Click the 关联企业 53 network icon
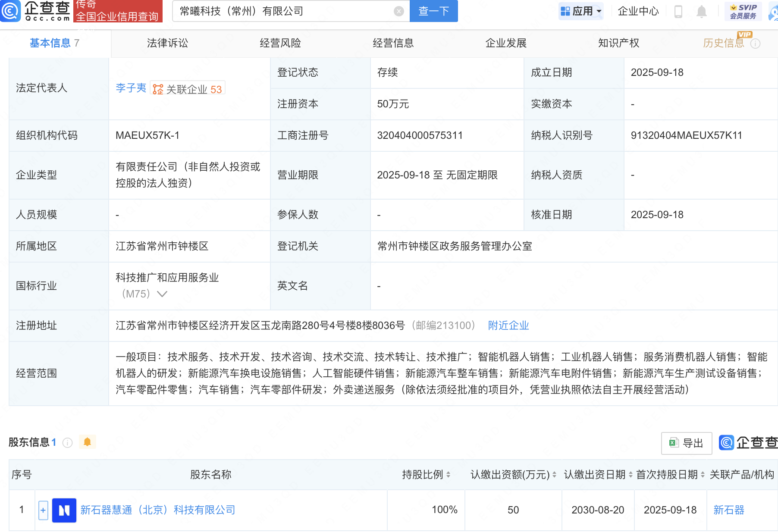Screen dimensions: 778x532 coord(158,89)
